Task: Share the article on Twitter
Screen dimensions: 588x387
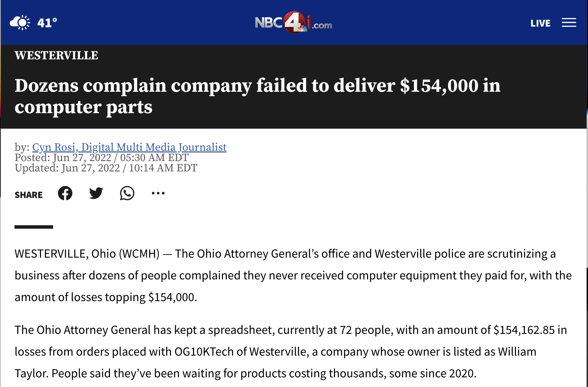Action: pyautogui.click(x=96, y=193)
